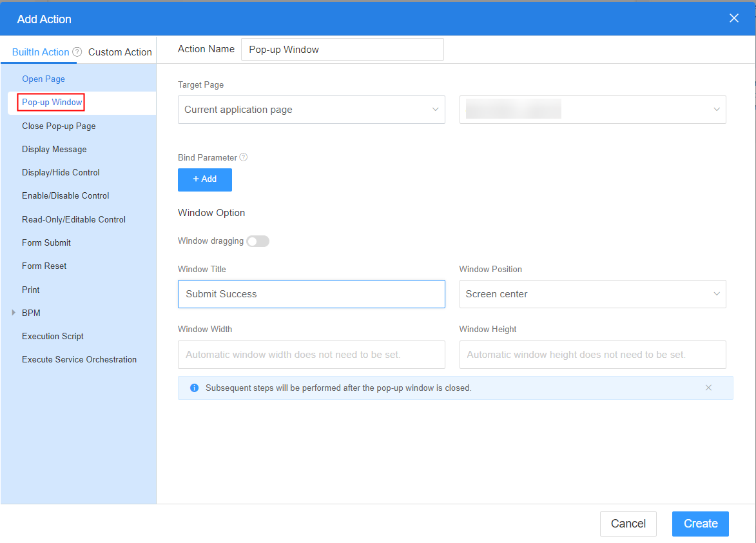This screenshot has height=543, width=756.
Task: Choose Enable/Disable Control action
Action: coord(66,196)
